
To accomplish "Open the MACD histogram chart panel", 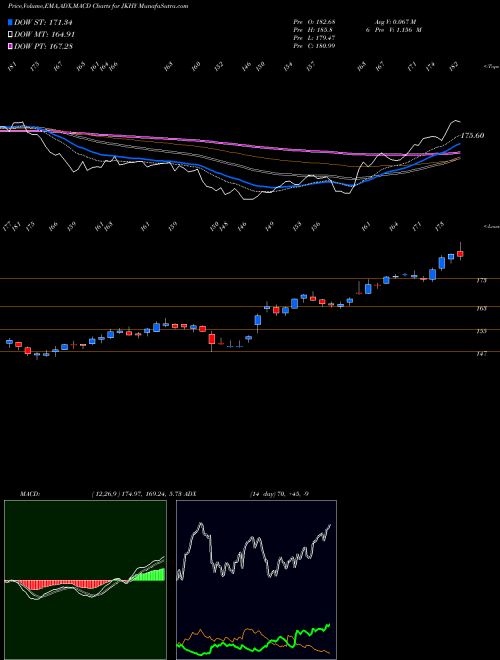I will [85, 580].
